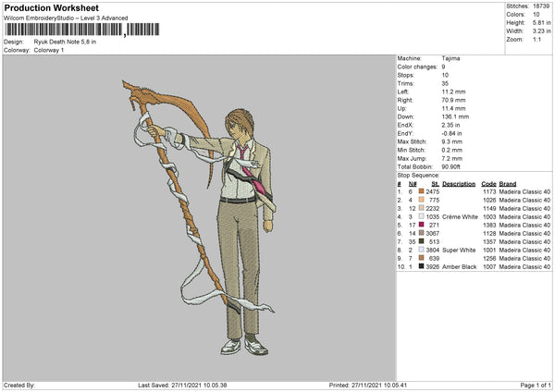Click the magenta swatch in stop row 5

421,225
